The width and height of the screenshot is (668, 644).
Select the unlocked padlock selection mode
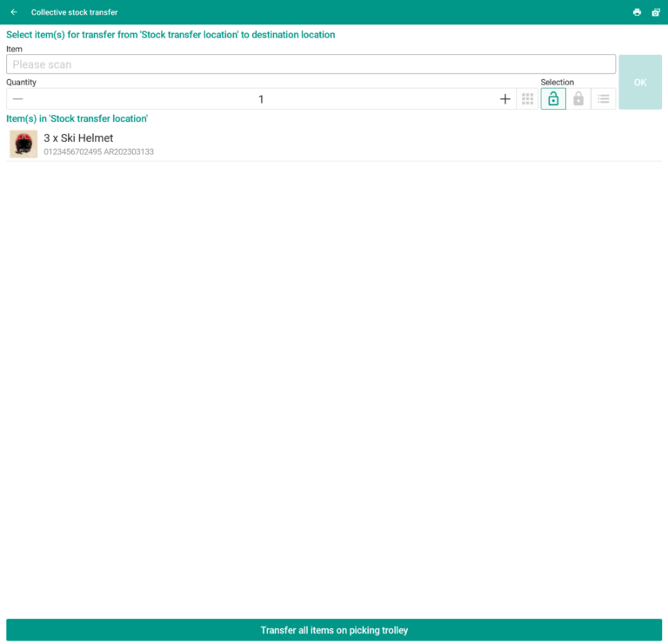(x=553, y=99)
